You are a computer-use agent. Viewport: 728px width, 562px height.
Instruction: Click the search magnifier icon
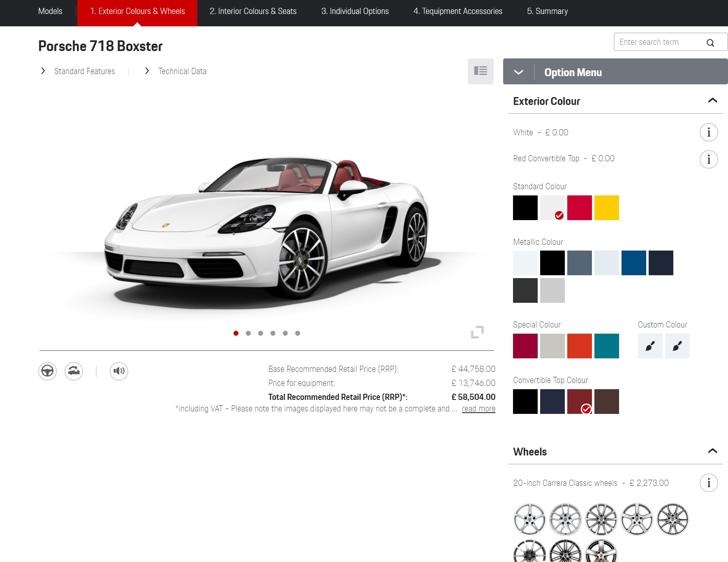(x=710, y=42)
